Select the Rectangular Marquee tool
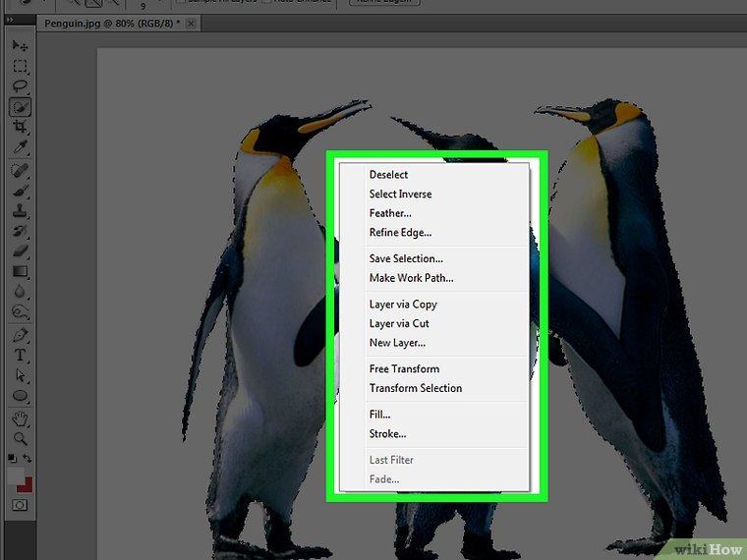This screenshot has height=560, width=747. click(20, 67)
